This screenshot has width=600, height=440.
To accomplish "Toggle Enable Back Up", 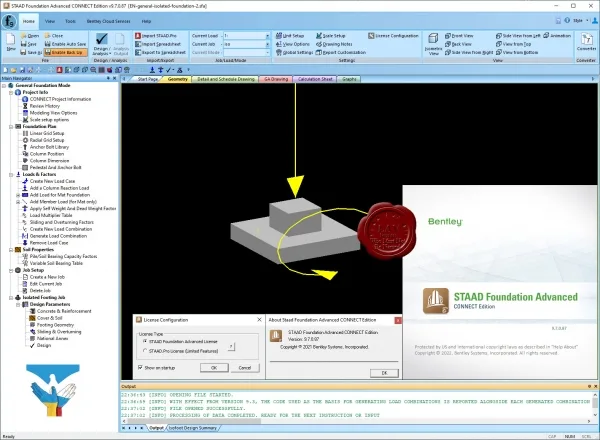I will pos(64,52).
